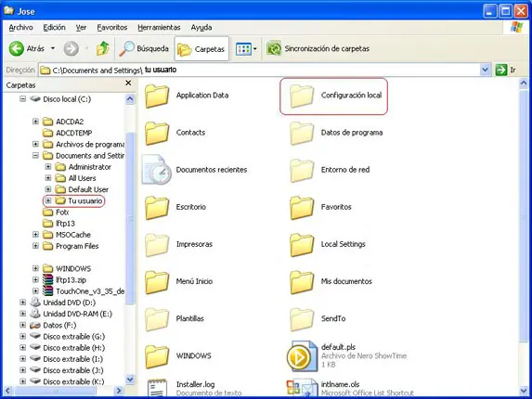
Task: Open the Favoritos menu
Action: pos(112,28)
